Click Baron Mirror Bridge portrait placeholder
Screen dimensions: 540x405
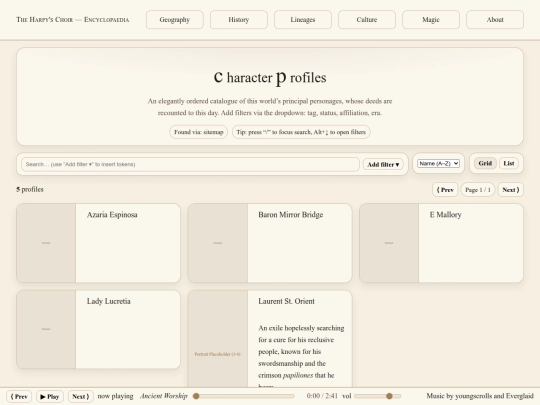pos(218,243)
